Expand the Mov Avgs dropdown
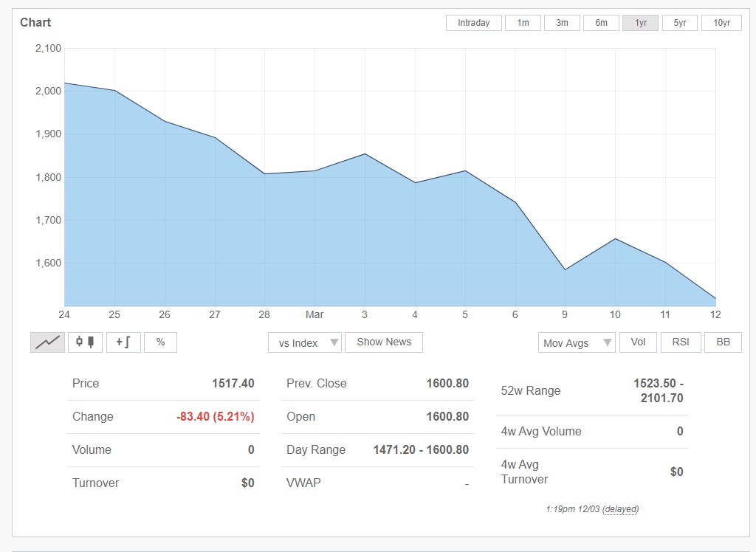This screenshot has height=552, width=756. click(576, 343)
